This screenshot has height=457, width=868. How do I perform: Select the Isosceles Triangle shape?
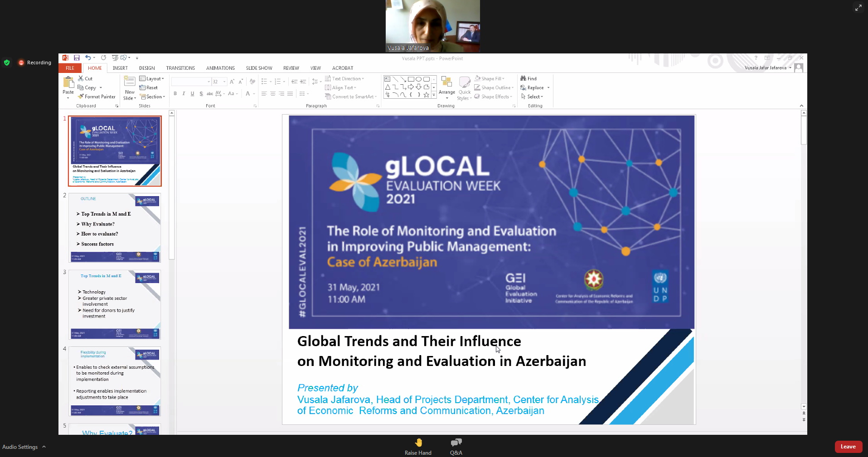point(388,87)
